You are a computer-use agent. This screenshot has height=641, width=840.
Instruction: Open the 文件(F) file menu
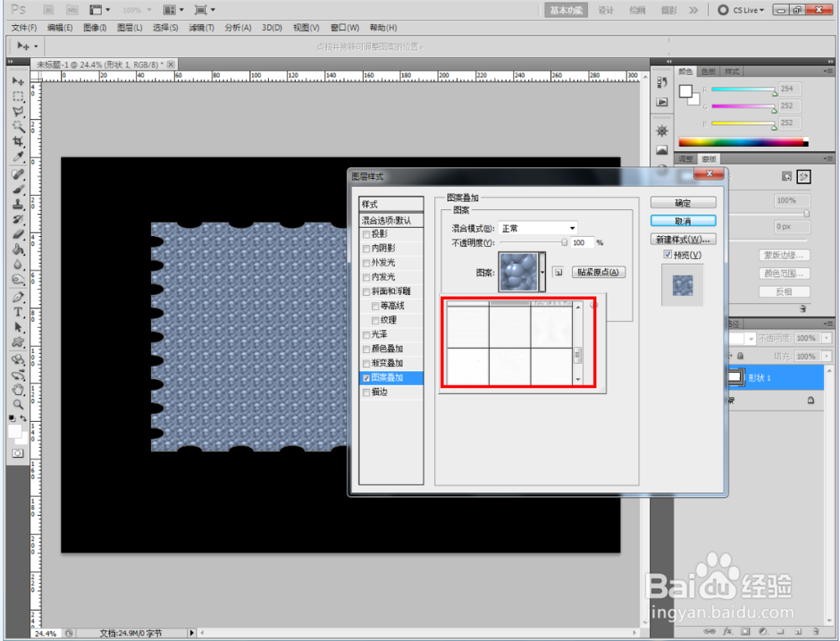[24, 28]
